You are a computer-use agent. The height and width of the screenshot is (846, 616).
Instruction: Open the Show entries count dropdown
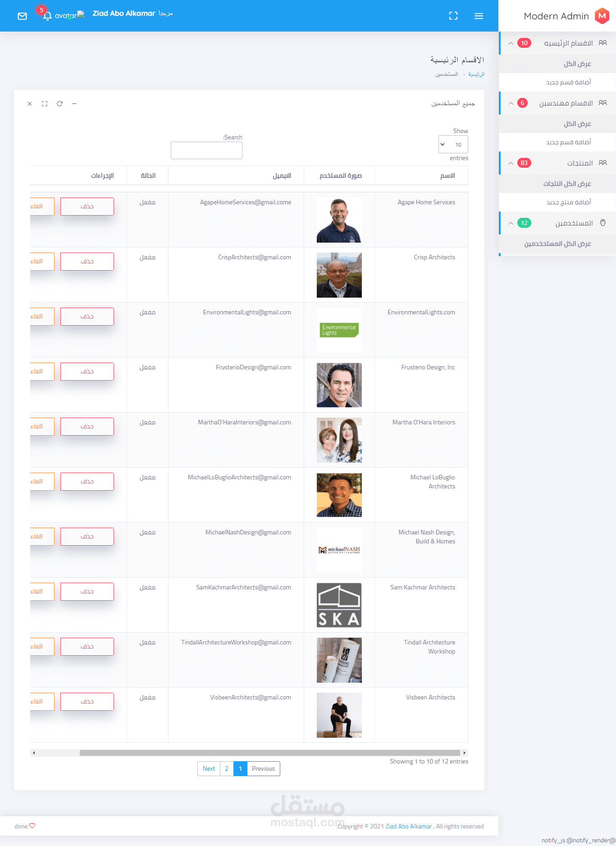coord(453,144)
